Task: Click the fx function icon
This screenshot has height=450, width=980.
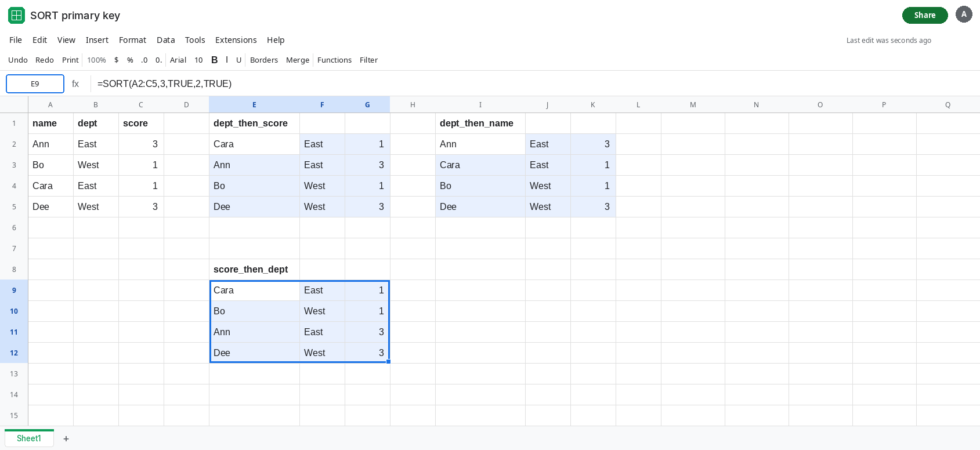Action: [x=75, y=84]
